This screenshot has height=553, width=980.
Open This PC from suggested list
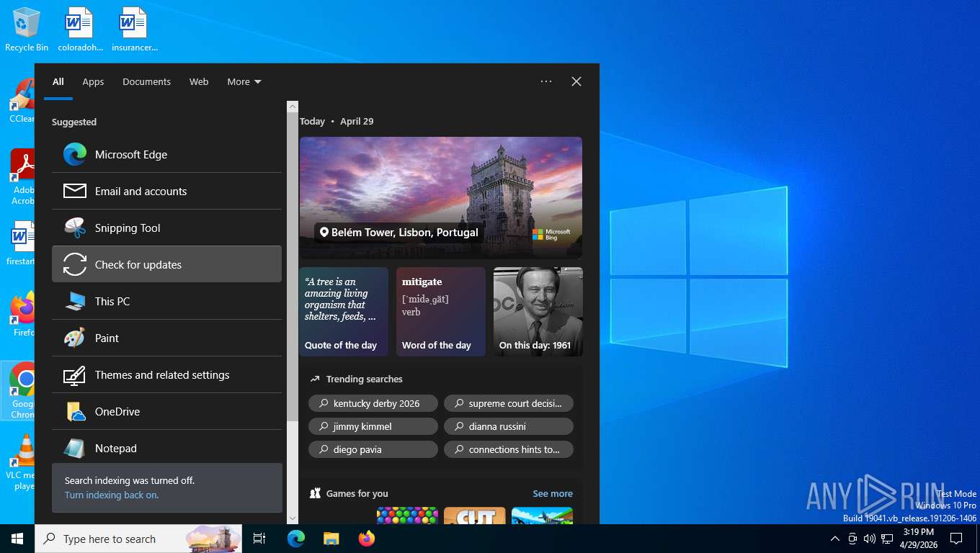click(166, 301)
